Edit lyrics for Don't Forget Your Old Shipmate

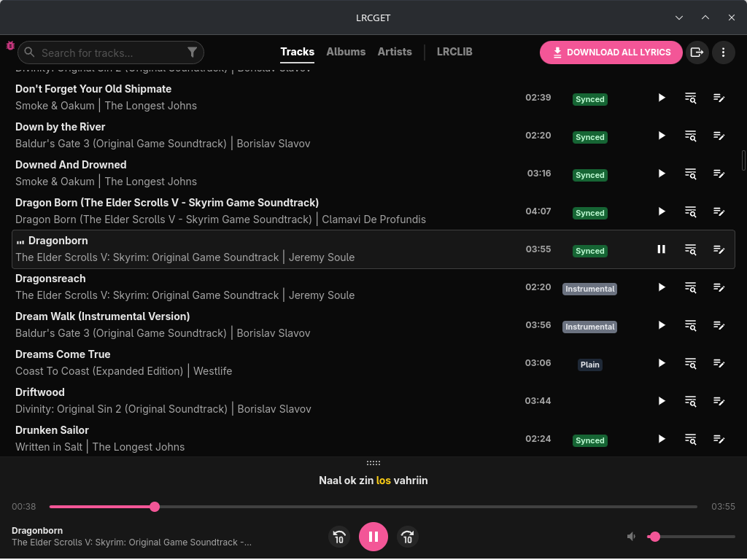(x=719, y=98)
